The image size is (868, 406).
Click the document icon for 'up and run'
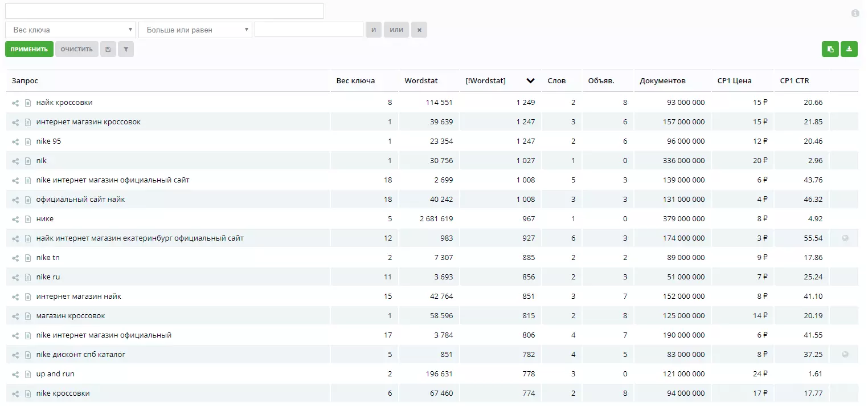[27, 374]
